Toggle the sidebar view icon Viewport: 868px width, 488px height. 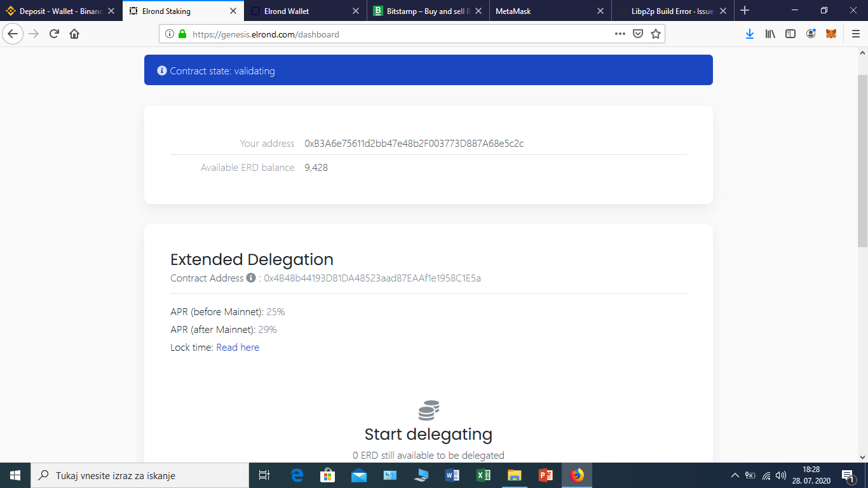pyautogui.click(x=790, y=34)
